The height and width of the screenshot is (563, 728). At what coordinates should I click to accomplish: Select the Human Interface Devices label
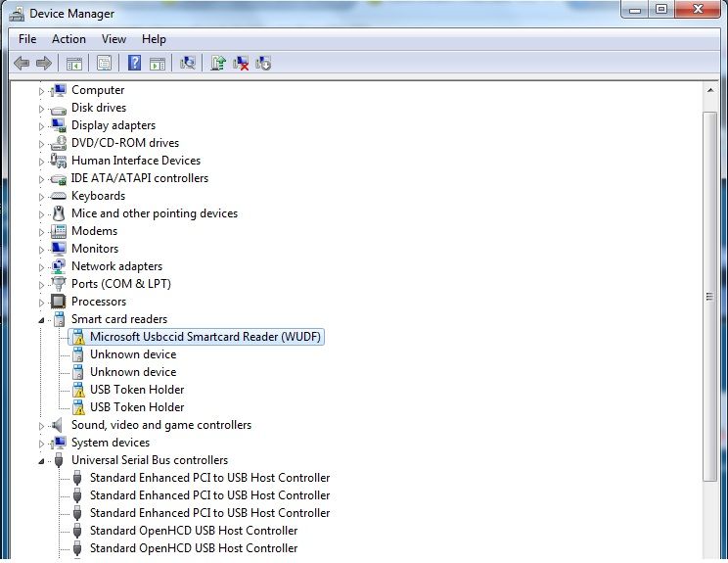point(136,161)
